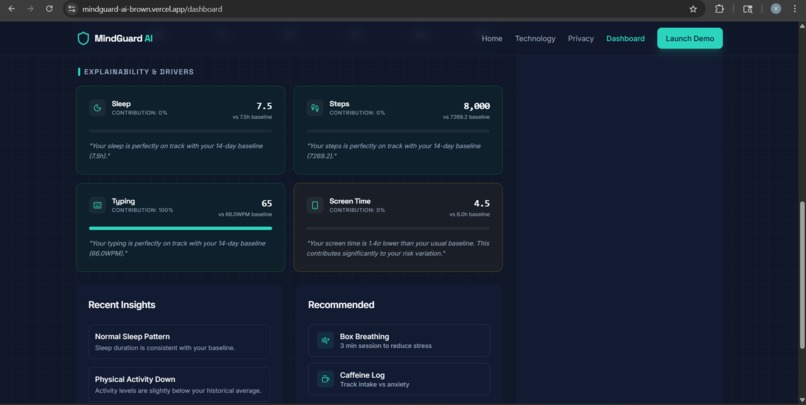Viewport: 806px width, 405px height.
Task: Open the browser profile avatar
Action: tap(776, 9)
